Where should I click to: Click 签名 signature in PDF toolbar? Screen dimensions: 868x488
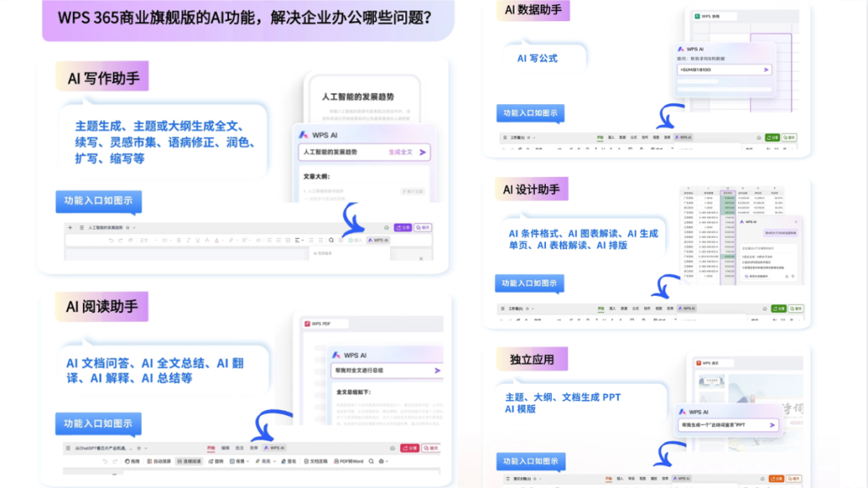click(x=289, y=462)
